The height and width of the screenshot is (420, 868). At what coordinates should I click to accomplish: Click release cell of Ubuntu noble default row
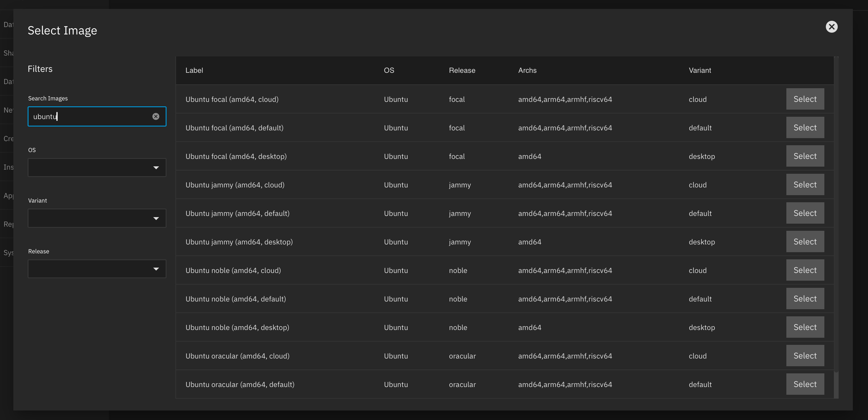(x=458, y=299)
